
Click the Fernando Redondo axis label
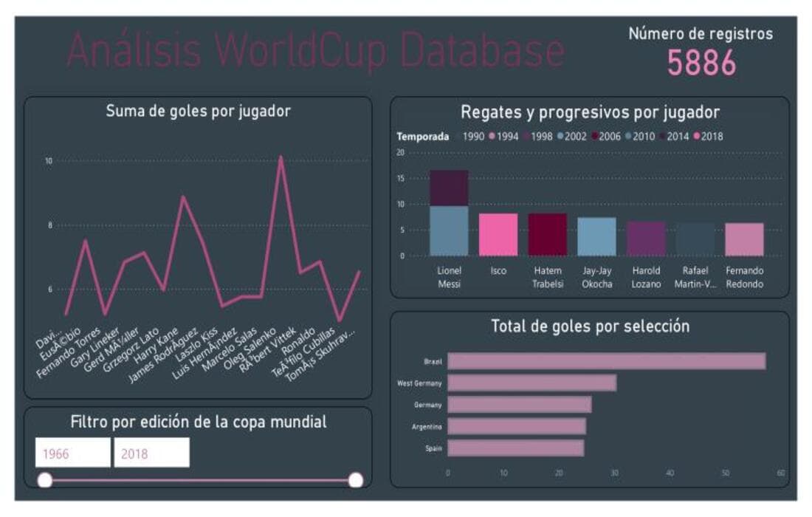point(744,277)
